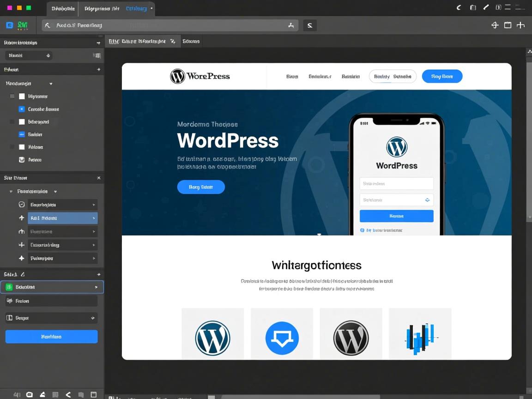Image resolution: width=532 pixels, height=399 pixels.
Task: Click the blue button in the website header
Action: [442, 77]
